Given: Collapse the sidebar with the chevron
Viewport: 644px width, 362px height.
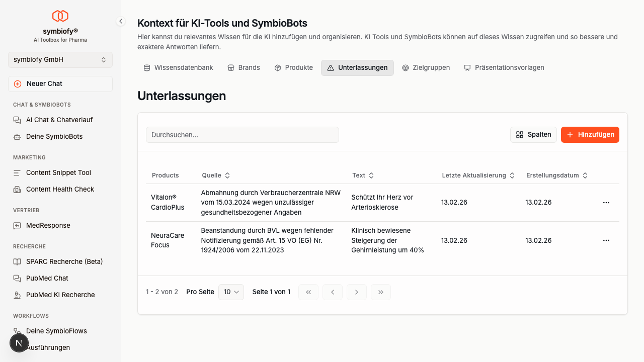Looking at the screenshot, I should [120, 21].
